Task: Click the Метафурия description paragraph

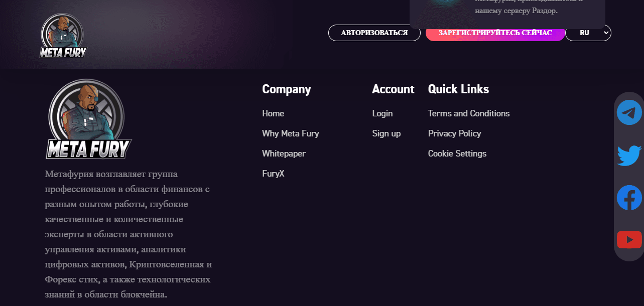Action: [128, 234]
